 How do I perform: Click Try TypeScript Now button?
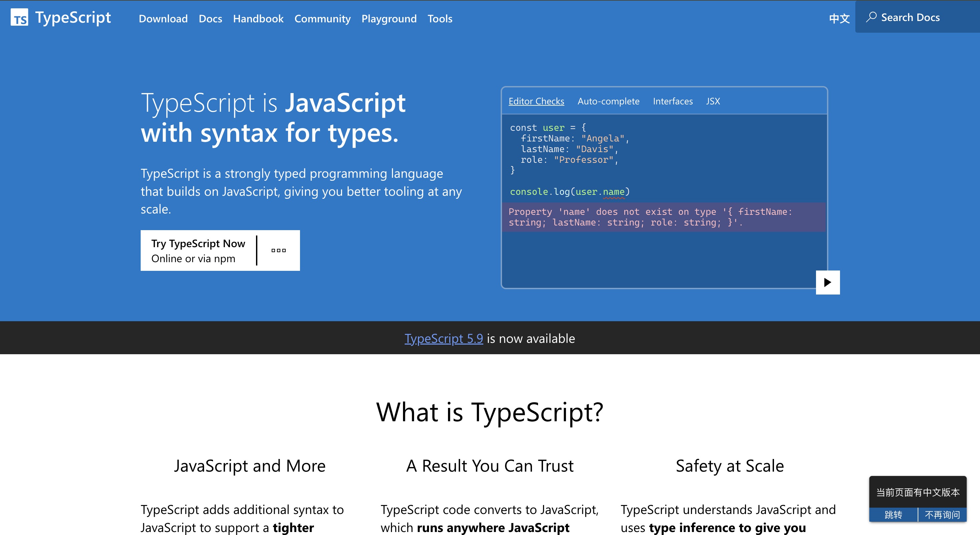point(198,250)
